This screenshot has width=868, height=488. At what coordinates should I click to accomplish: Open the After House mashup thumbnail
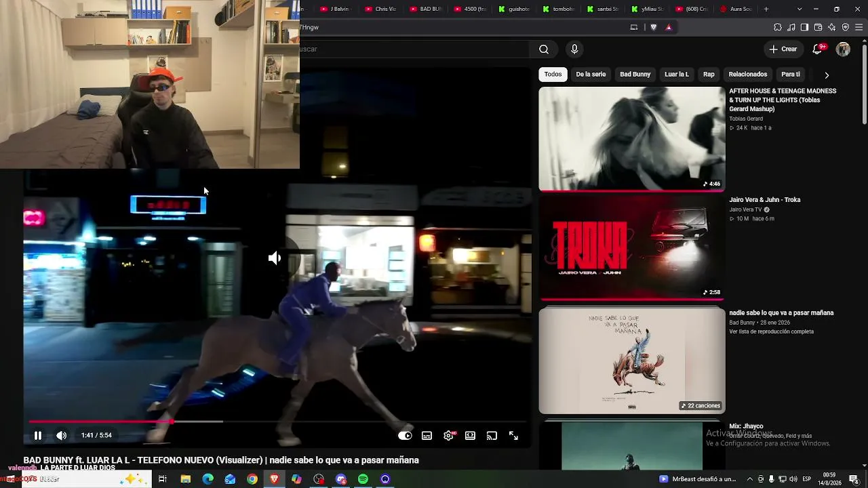[x=632, y=139]
